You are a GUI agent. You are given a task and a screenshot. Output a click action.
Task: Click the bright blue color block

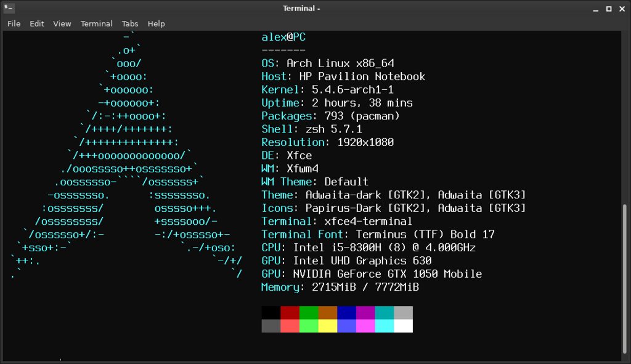click(346, 326)
